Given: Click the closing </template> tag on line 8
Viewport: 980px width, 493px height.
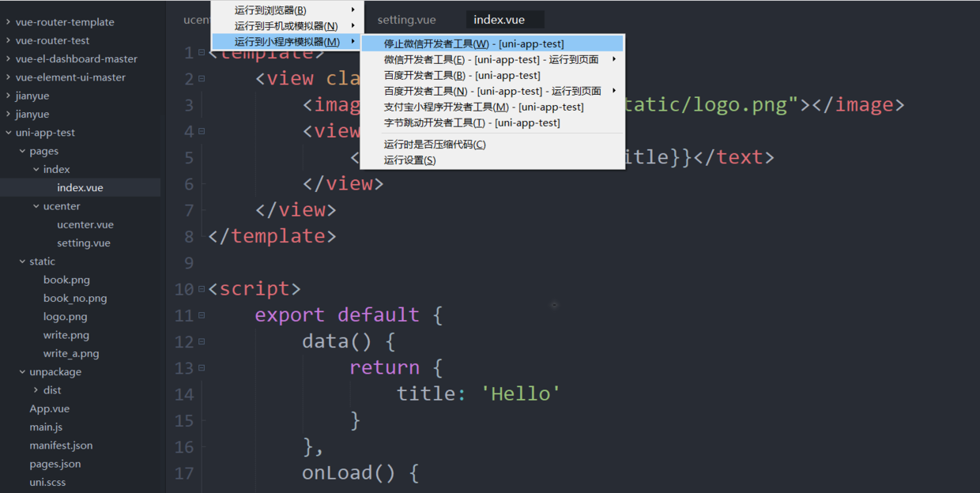Looking at the screenshot, I should pyautogui.click(x=272, y=236).
